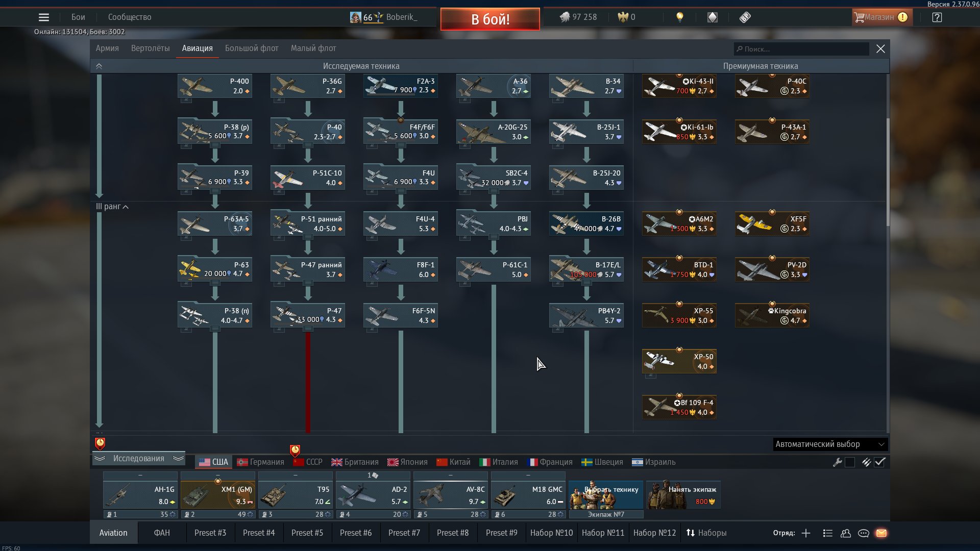
Task: Open the main hamburger menu
Action: point(44,17)
